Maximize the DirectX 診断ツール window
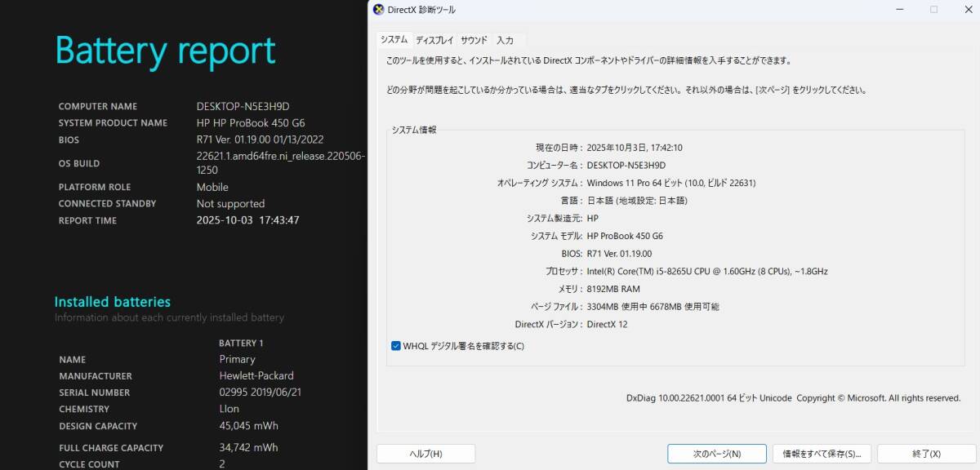980x470 pixels. 933,9
